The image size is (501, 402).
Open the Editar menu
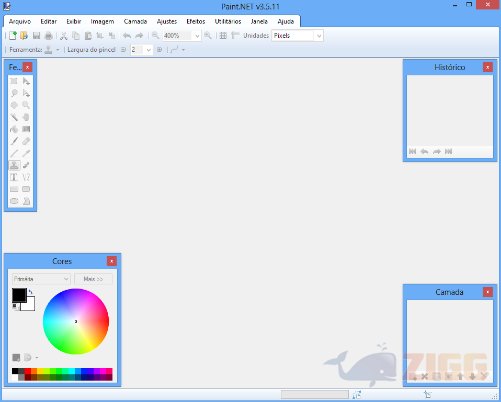click(x=49, y=21)
